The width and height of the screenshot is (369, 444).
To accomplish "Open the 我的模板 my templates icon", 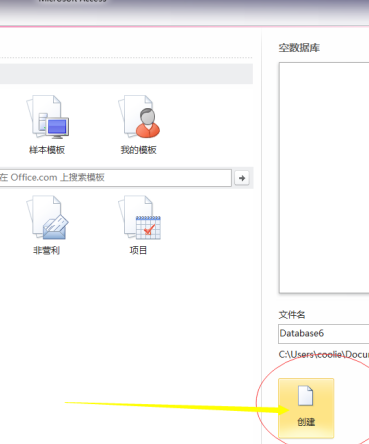I will [x=139, y=125].
